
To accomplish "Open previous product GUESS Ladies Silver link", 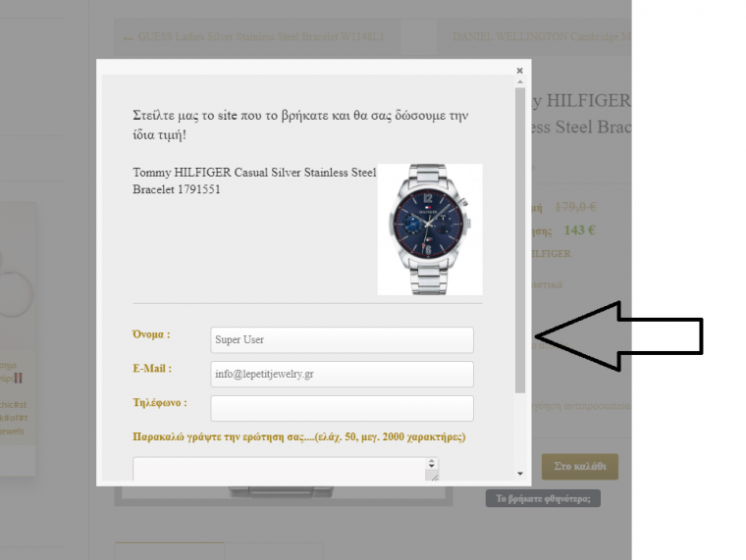I will 261,36.
